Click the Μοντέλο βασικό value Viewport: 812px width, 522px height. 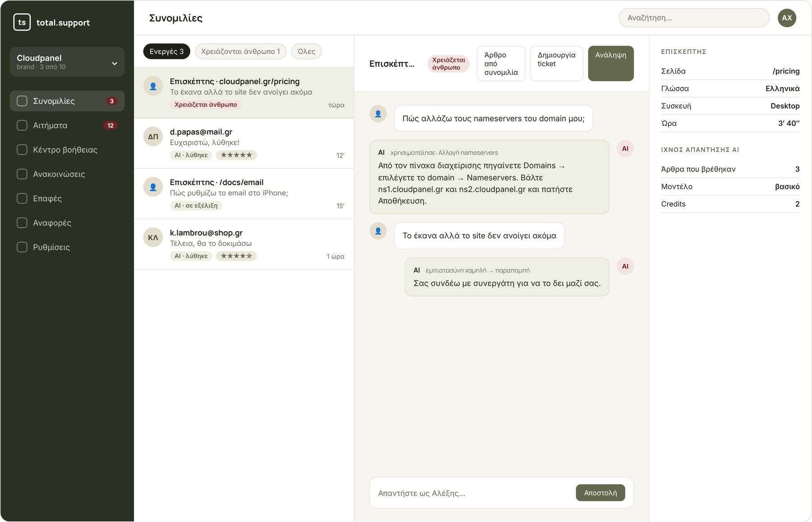tap(787, 186)
